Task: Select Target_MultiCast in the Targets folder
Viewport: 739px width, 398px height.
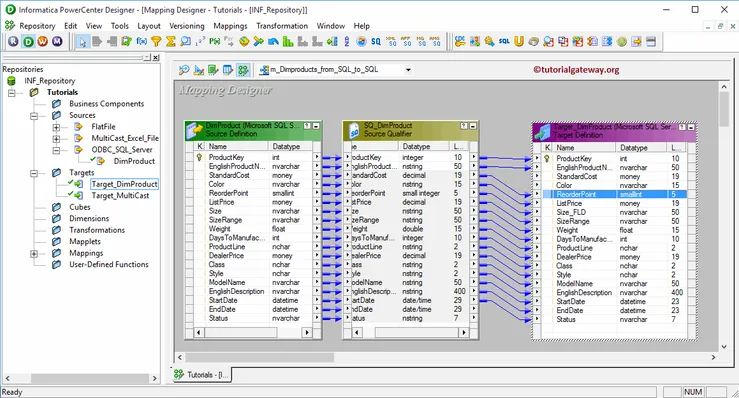Action: (120, 196)
